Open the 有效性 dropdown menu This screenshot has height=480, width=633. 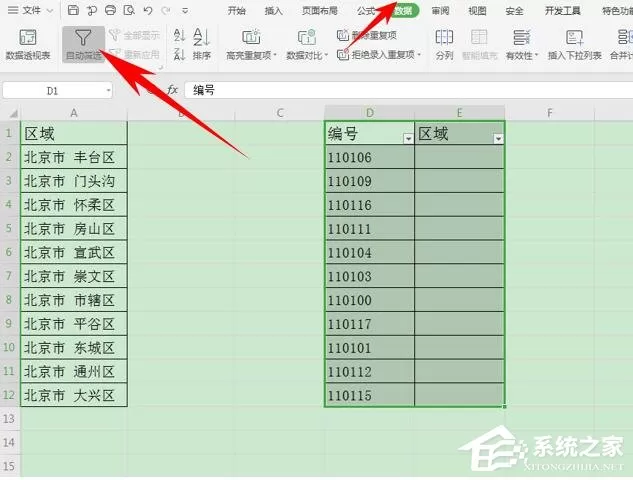(x=522, y=45)
